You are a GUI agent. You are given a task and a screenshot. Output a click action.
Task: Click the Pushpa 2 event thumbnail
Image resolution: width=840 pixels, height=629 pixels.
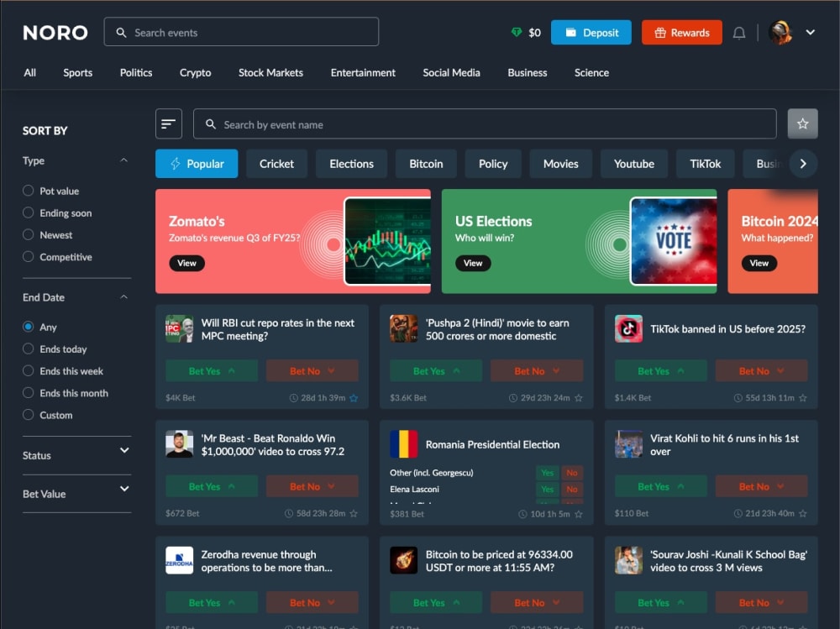click(403, 329)
